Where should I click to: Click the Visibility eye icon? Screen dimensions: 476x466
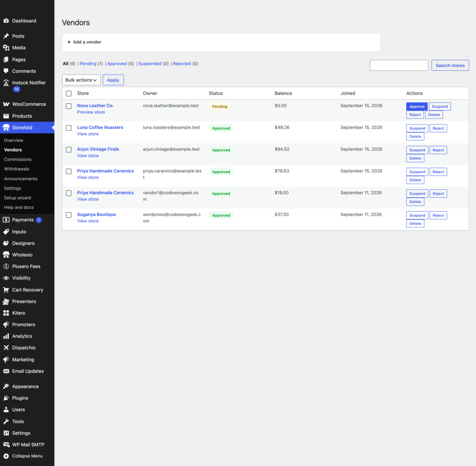pyautogui.click(x=6, y=278)
